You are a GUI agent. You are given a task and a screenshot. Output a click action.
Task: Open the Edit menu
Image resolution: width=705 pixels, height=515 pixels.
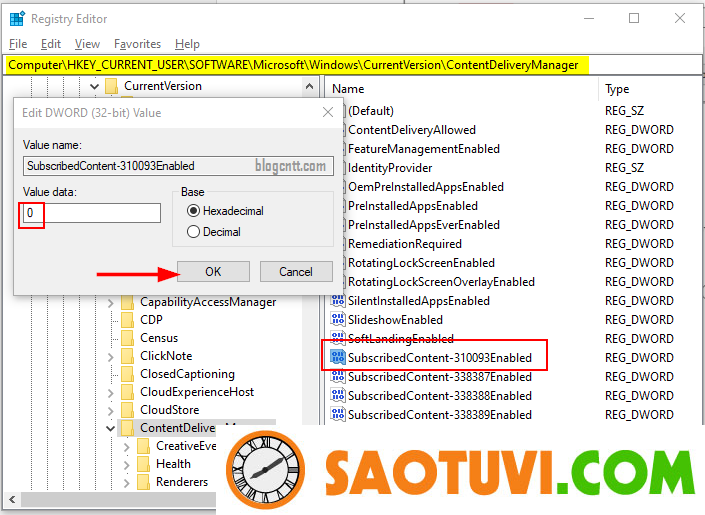tap(51, 44)
